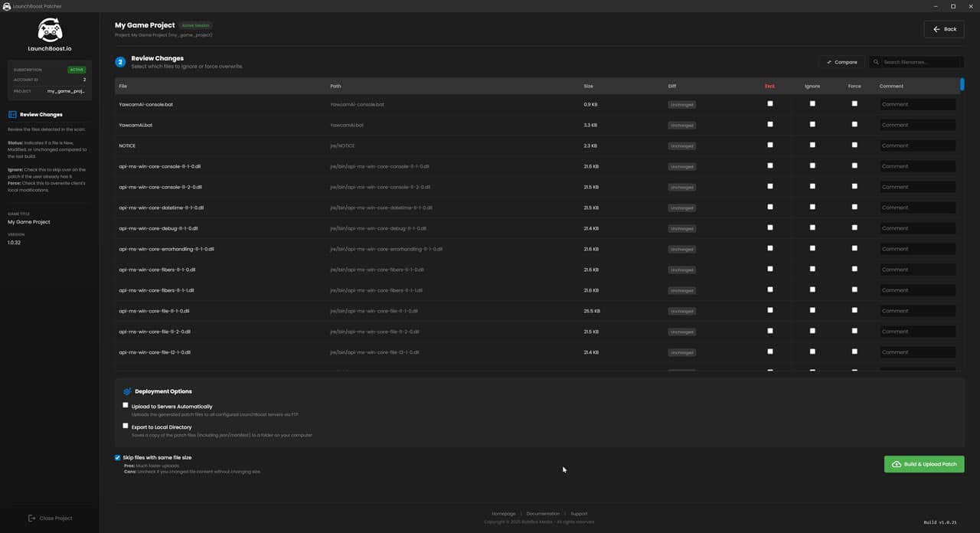This screenshot has height=533, width=980.
Task: Click the ACTIVE subscription badge
Action: (x=77, y=70)
